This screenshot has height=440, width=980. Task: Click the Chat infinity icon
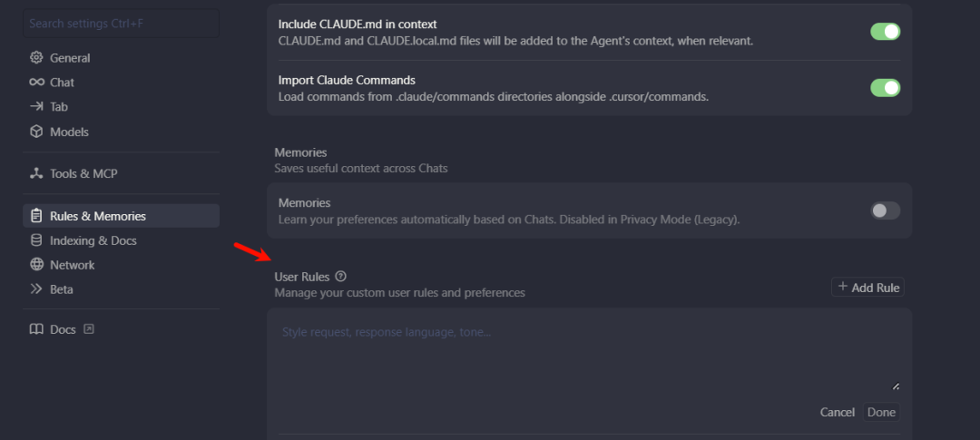click(36, 83)
